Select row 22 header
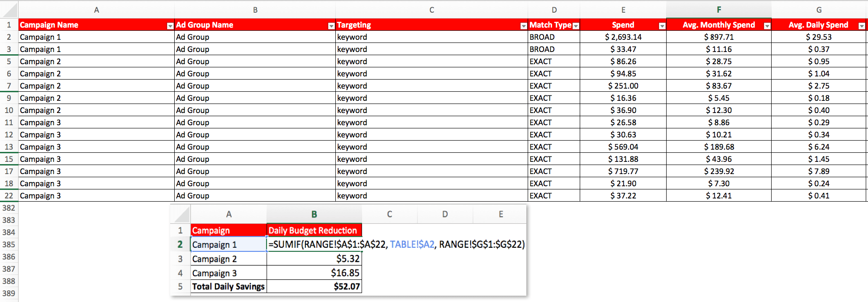This screenshot has height=302, width=868. coord(9,196)
